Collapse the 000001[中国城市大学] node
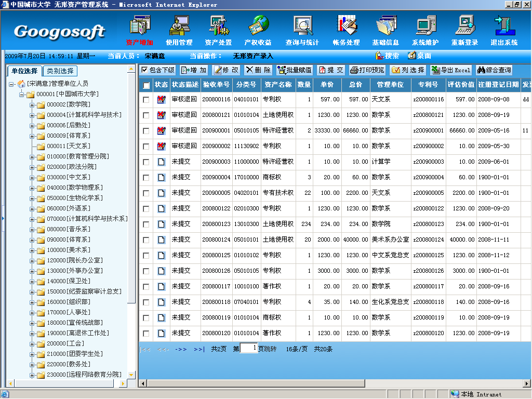This screenshot has width=532, height=399. pyautogui.click(x=22, y=95)
